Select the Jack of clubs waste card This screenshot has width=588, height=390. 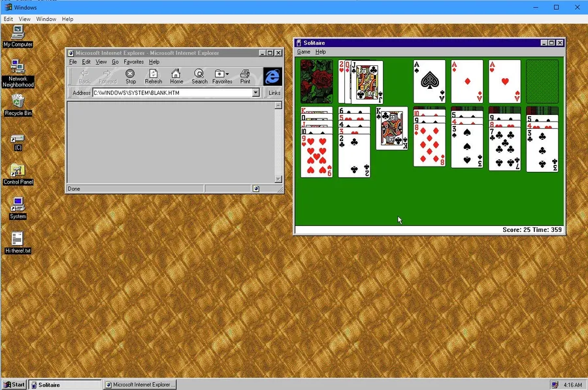(367, 82)
